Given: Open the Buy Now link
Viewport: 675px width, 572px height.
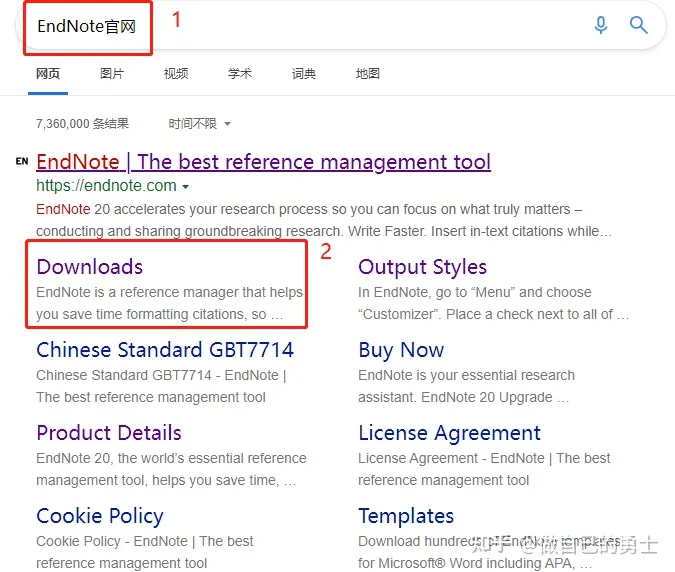Looking at the screenshot, I should 401,350.
